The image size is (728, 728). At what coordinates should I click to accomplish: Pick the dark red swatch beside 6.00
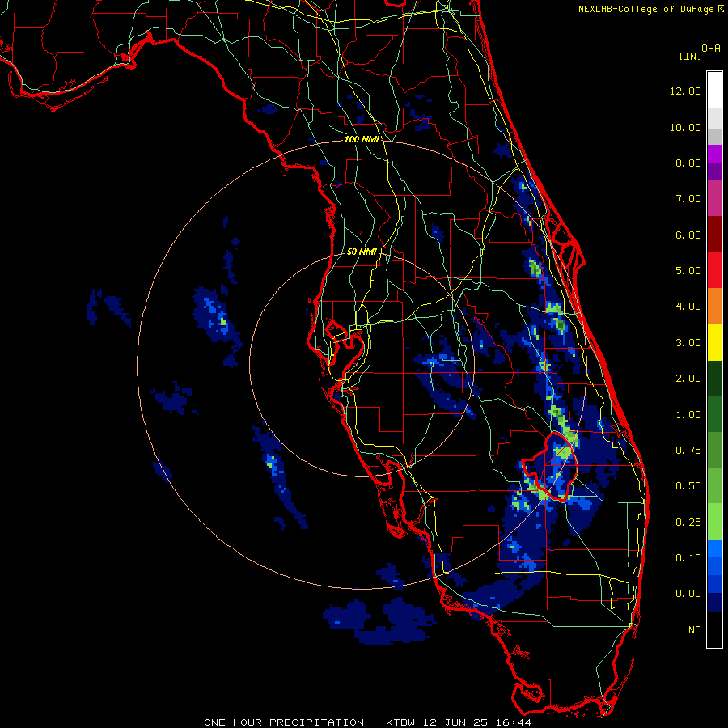coord(714,235)
